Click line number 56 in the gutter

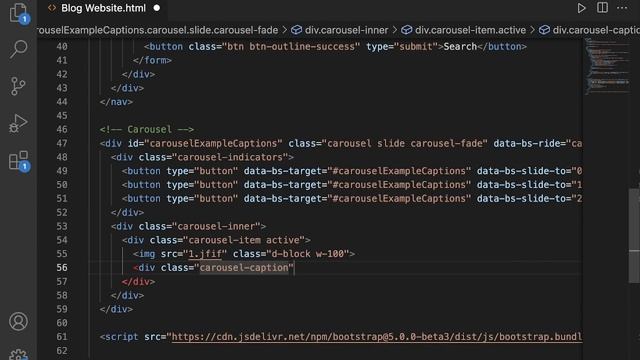[x=62, y=268]
